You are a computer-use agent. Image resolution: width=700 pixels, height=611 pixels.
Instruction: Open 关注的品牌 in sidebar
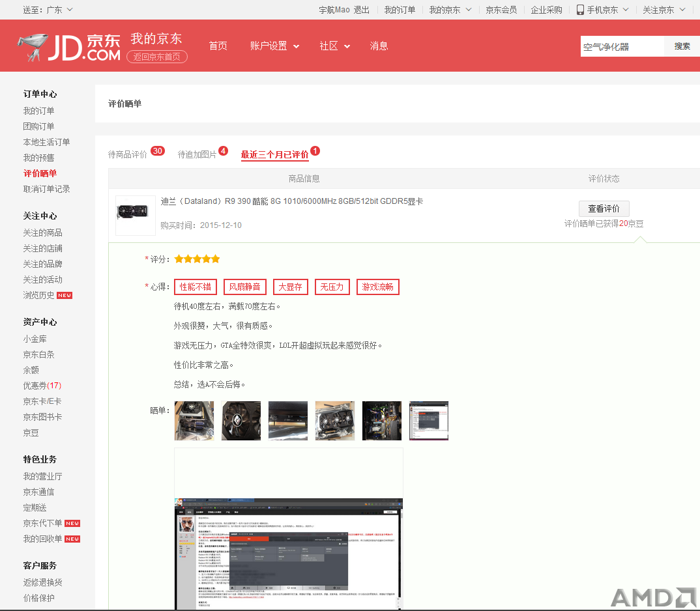tap(43, 264)
